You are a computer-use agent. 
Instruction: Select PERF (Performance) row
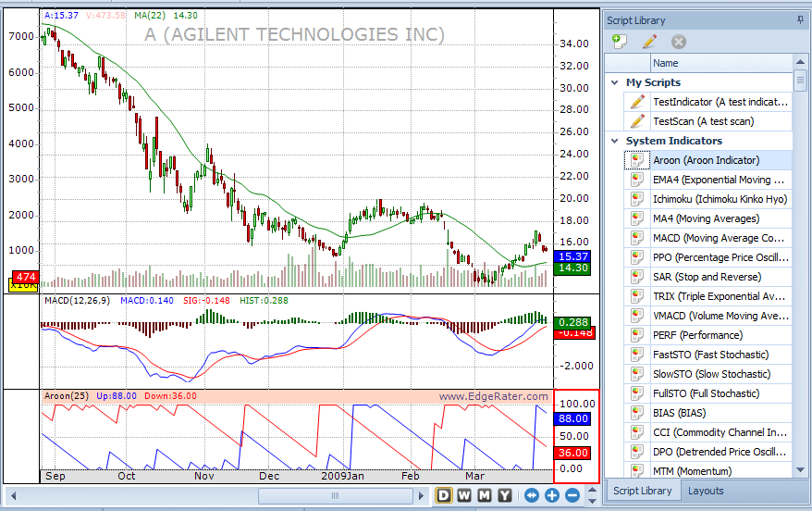pos(707,335)
